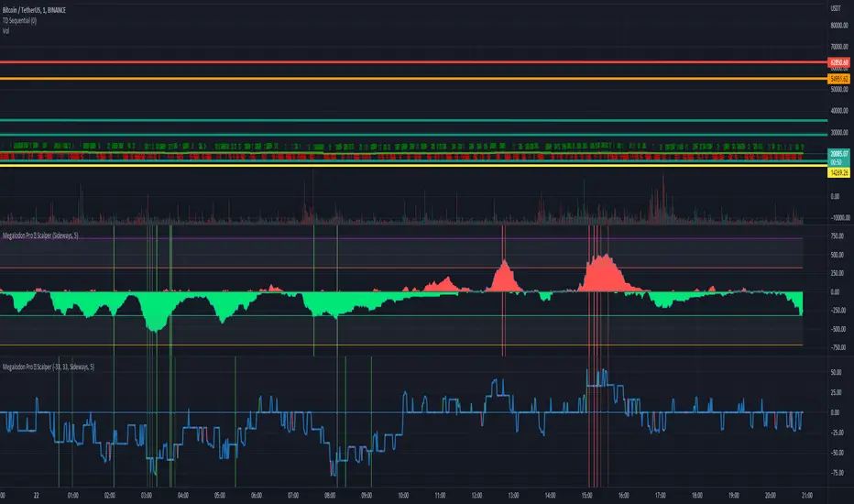The width and height of the screenshot is (854, 504).
Task: Click the 10:00 time axis label
Action: 403,495
